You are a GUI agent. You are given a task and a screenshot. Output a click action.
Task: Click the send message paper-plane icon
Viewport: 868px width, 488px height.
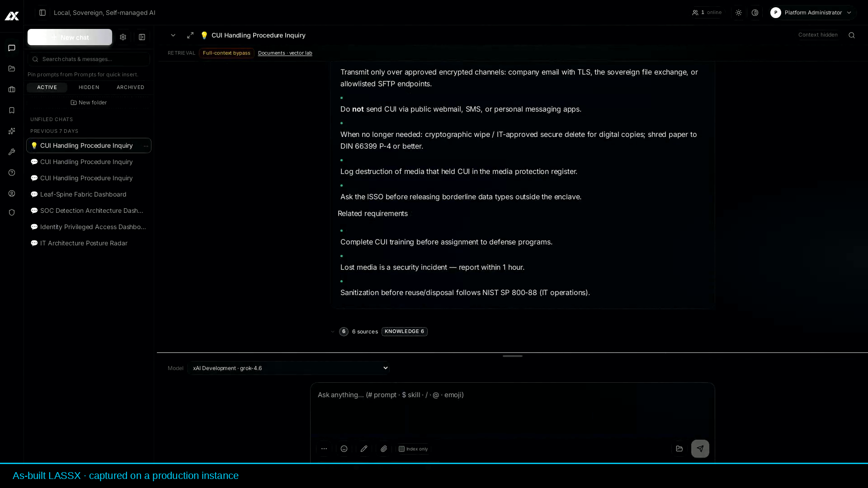coord(700,449)
